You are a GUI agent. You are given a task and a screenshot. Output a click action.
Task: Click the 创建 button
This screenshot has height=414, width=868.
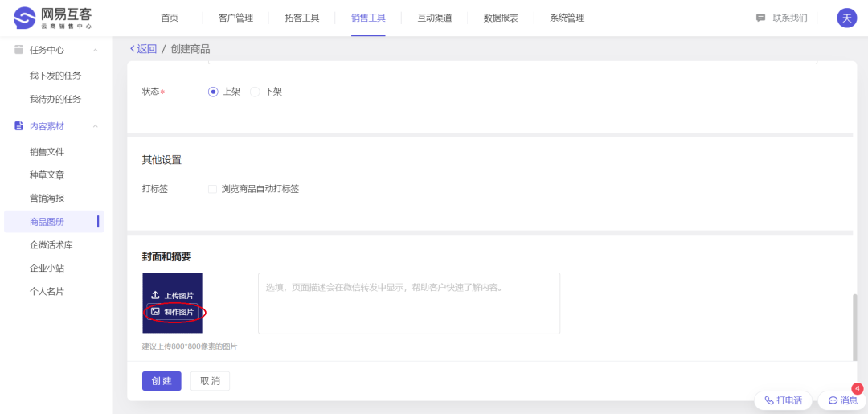162,381
